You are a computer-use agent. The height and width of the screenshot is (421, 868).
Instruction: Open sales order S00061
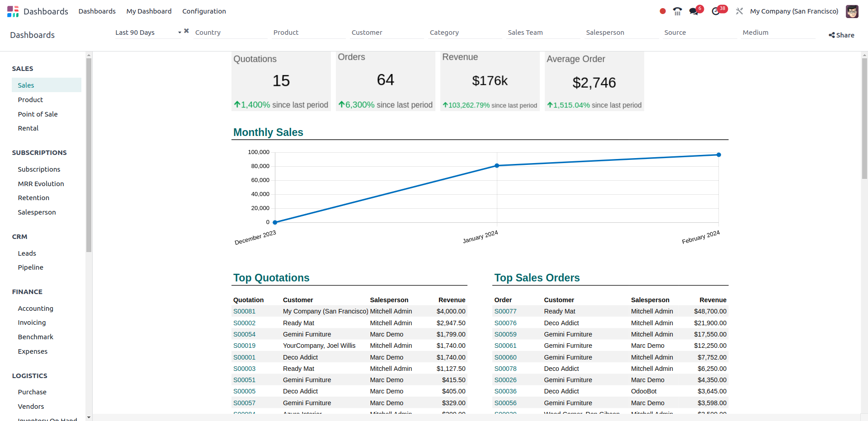tap(505, 346)
